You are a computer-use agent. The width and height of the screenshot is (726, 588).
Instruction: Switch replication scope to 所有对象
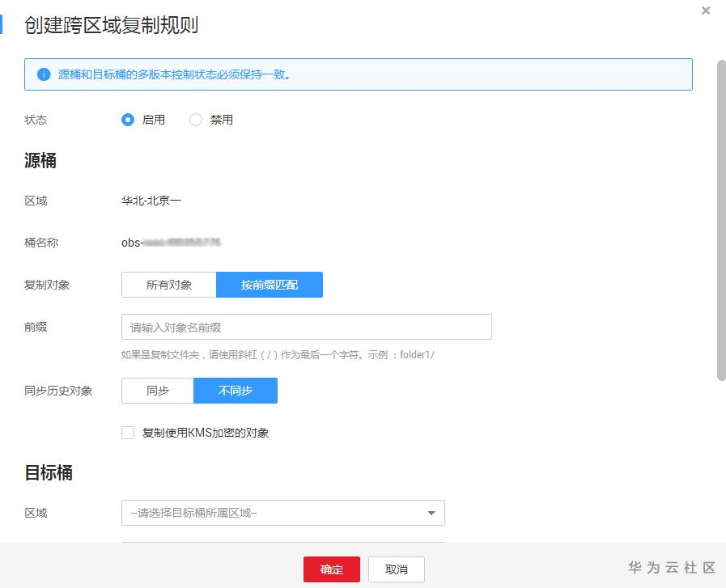[168, 285]
